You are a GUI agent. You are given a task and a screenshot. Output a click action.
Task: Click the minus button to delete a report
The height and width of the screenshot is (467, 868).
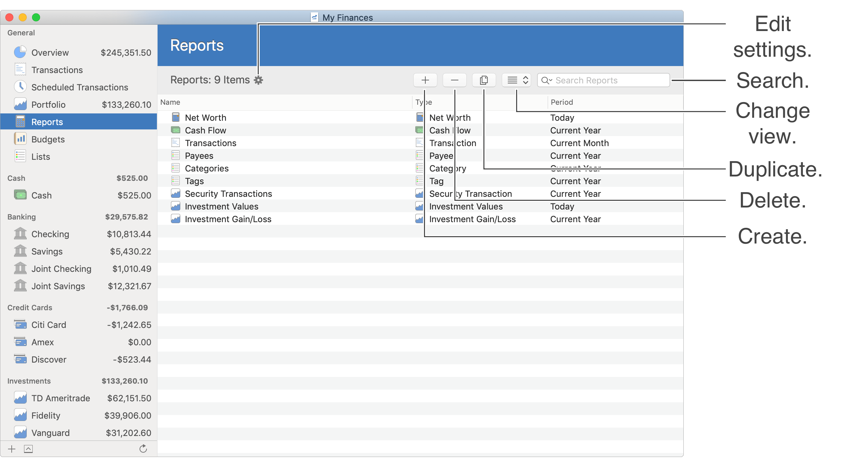(454, 80)
